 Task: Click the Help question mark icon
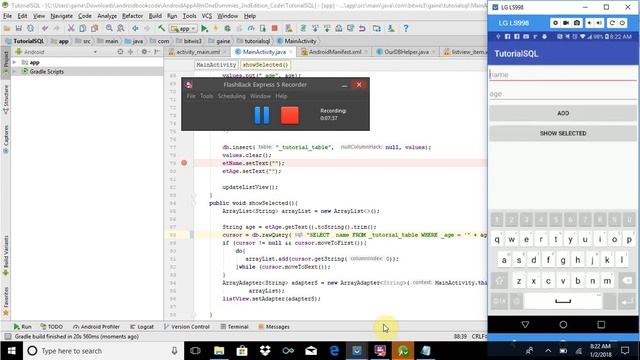click(x=405, y=28)
